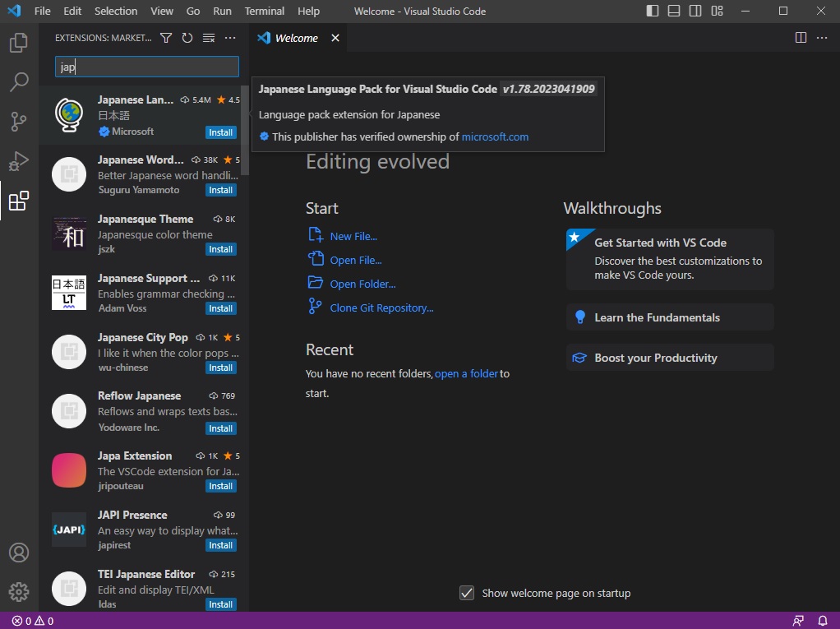840x629 pixels.
Task: Toggle the panel layout visibility
Action: pyautogui.click(x=672, y=11)
